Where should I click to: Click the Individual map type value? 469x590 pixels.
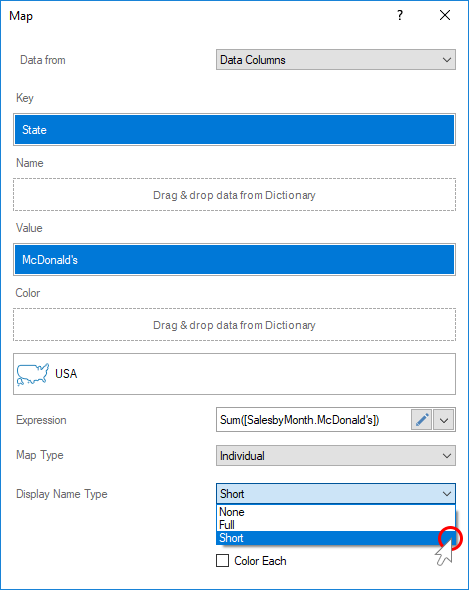coord(242,456)
